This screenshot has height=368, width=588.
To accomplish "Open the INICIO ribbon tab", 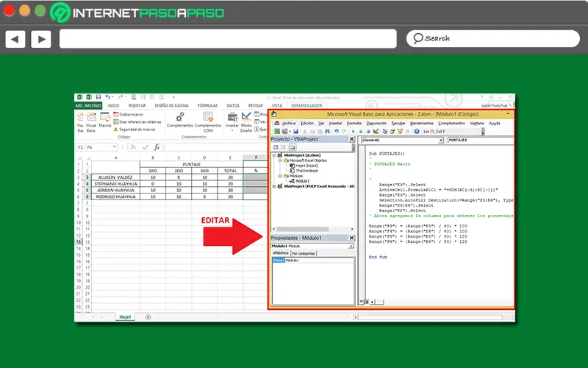I will coord(113,105).
